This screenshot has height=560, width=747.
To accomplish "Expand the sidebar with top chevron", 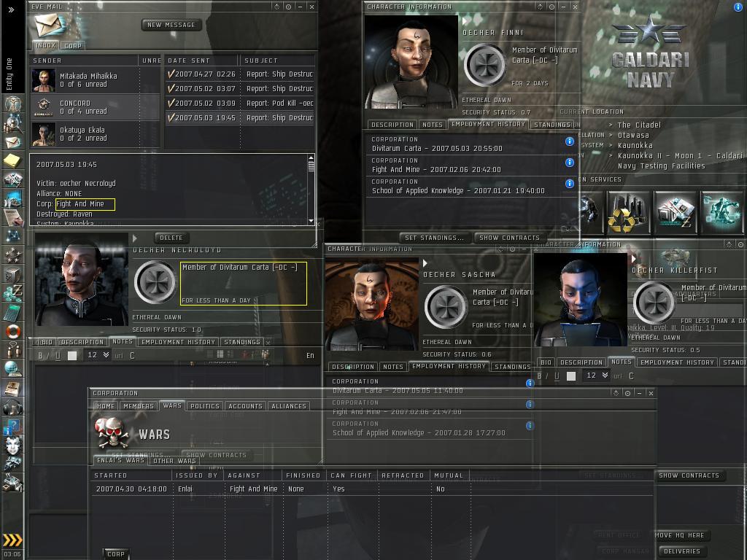I will [9, 9].
